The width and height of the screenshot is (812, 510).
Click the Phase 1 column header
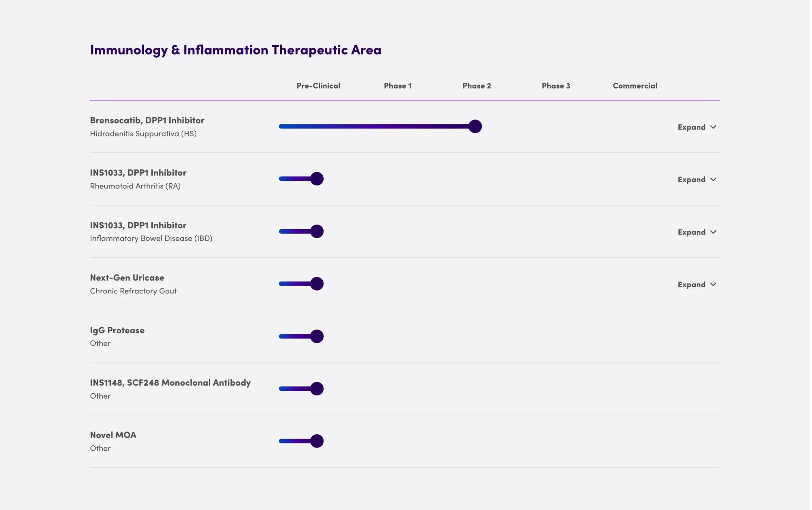coord(397,86)
